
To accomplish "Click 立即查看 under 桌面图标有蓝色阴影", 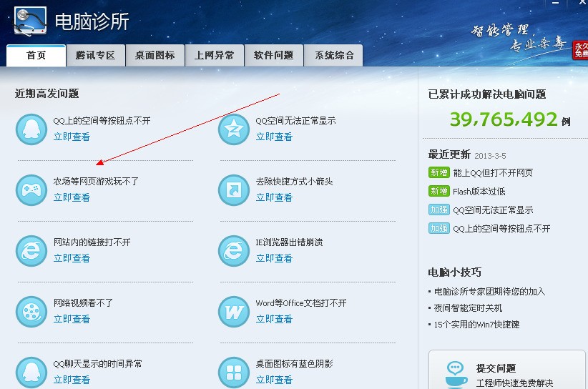I will pyautogui.click(x=274, y=380).
